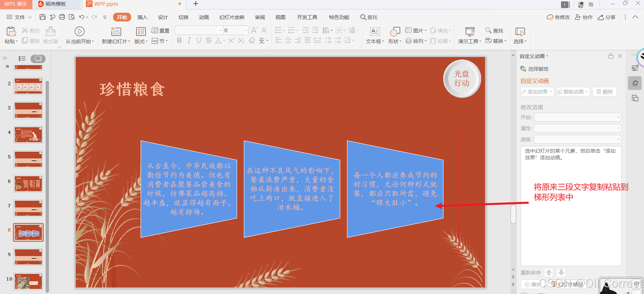Click the Smart Animation (智能动画) button

click(573, 92)
